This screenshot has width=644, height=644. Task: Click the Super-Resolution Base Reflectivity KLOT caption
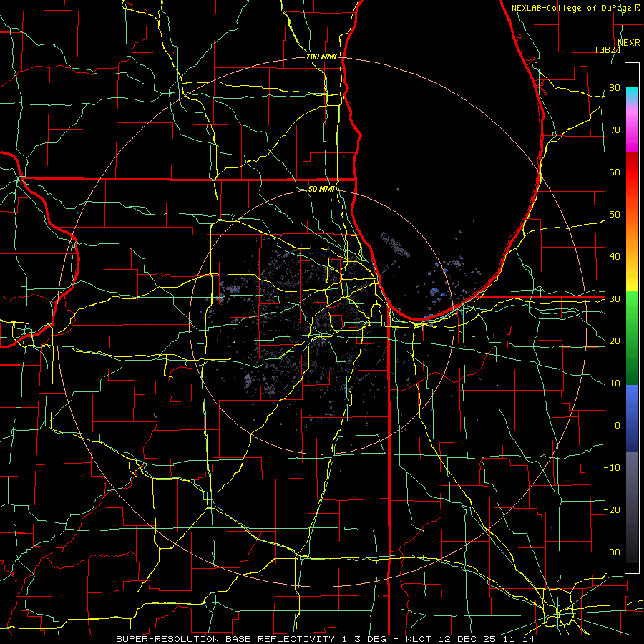[x=326, y=639]
